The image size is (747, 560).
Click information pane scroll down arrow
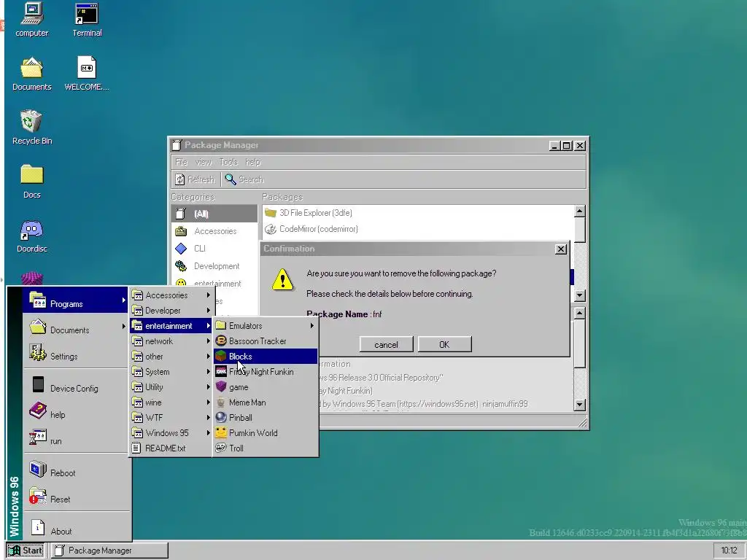point(580,405)
